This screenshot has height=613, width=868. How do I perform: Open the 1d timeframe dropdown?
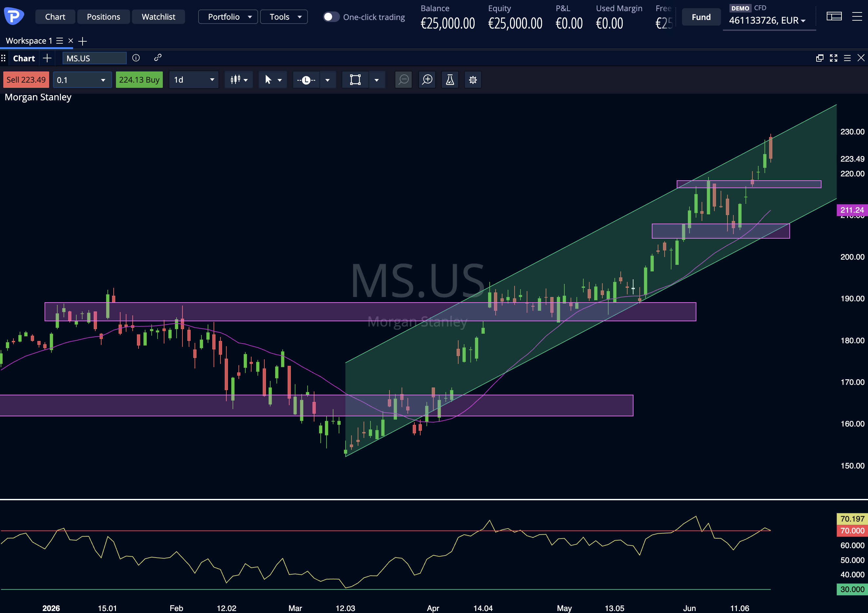[x=194, y=80]
